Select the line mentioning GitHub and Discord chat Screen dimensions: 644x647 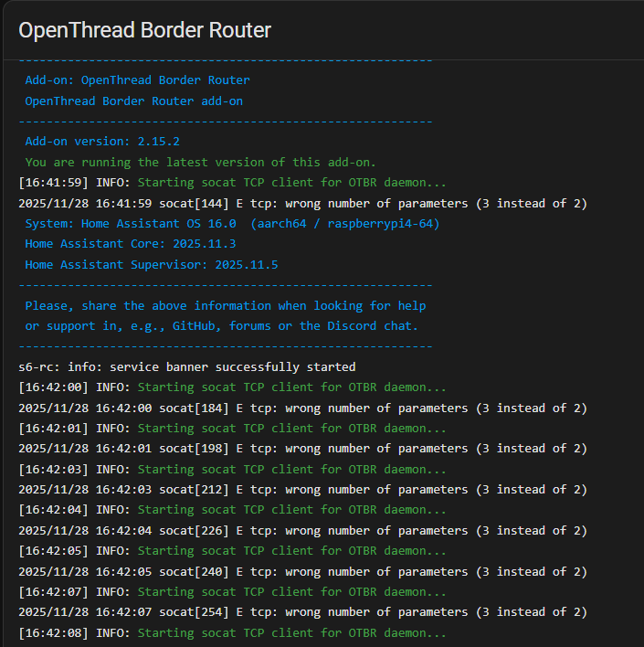click(221, 326)
